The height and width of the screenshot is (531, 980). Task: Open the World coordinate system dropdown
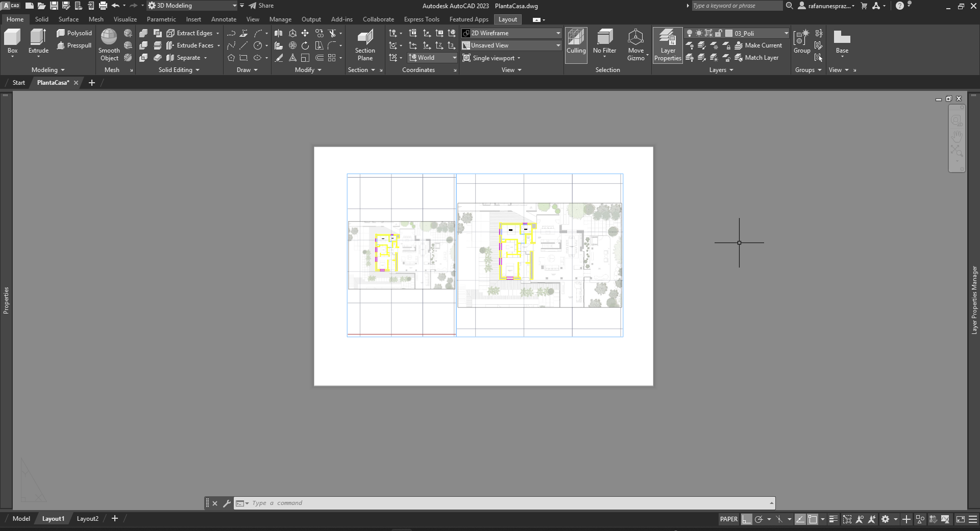pyautogui.click(x=454, y=58)
